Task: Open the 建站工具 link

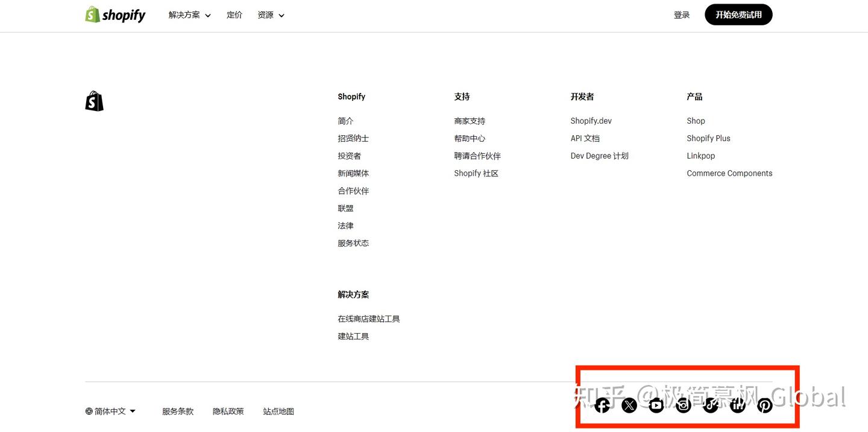Action: click(353, 337)
